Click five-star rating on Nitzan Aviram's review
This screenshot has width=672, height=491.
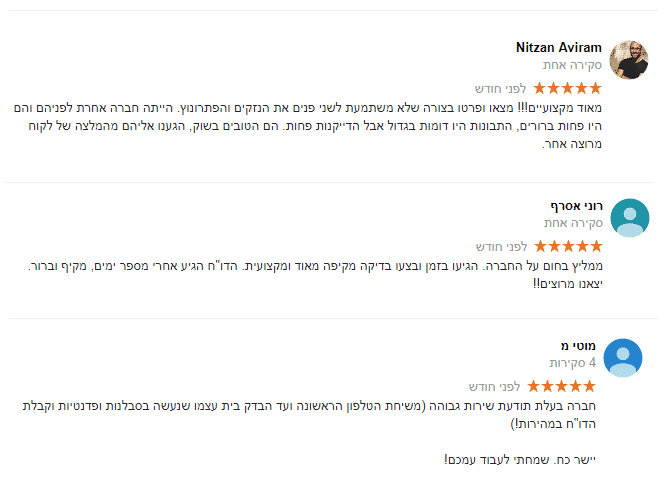[568, 88]
